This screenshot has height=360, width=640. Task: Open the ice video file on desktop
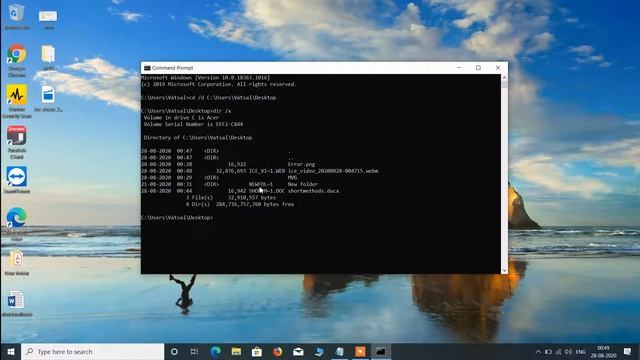(48, 98)
